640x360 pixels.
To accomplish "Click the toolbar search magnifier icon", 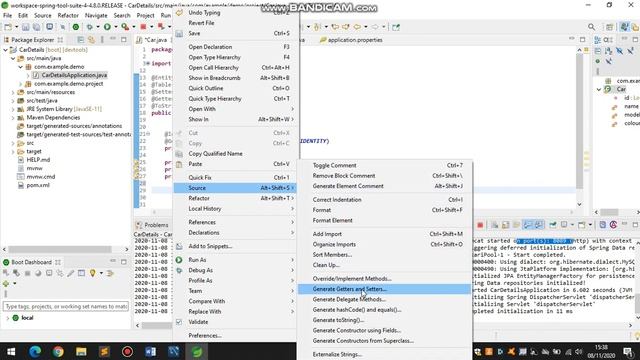I will (x=591, y=27).
